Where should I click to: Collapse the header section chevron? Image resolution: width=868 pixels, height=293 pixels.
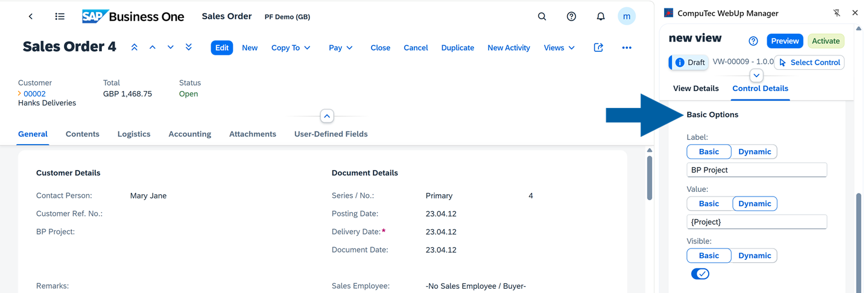click(x=327, y=116)
